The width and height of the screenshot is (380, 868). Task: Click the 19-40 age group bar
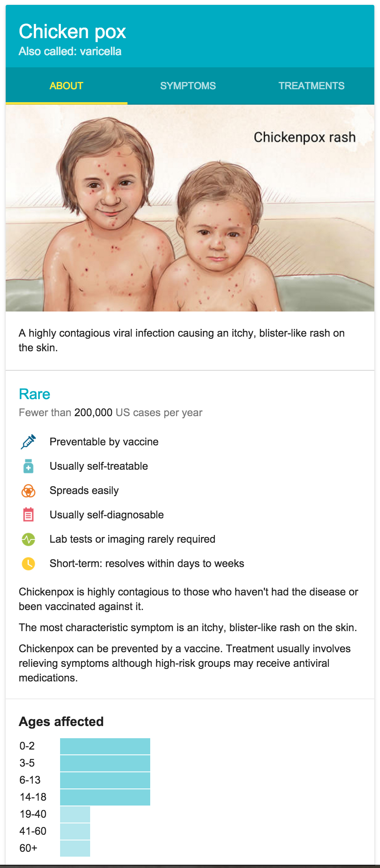(x=75, y=814)
